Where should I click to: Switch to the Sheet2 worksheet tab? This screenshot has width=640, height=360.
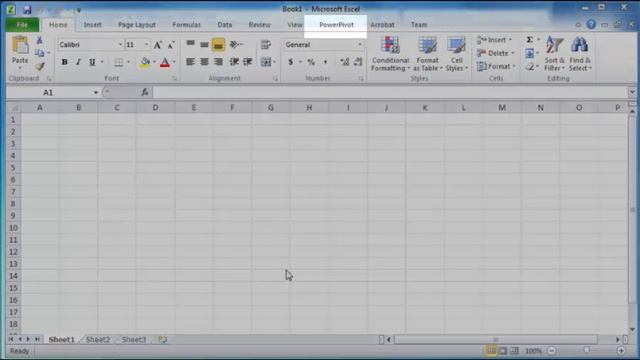[x=98, y=340]
